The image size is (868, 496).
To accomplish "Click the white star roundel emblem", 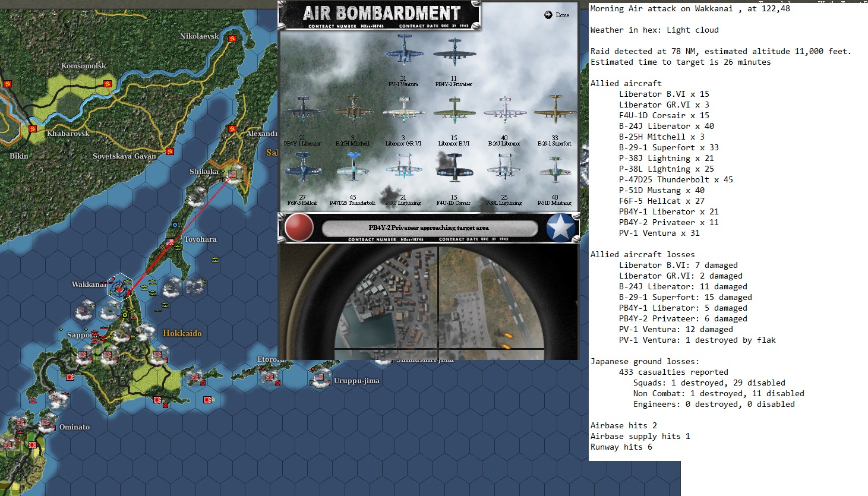I will coord(560,228).
